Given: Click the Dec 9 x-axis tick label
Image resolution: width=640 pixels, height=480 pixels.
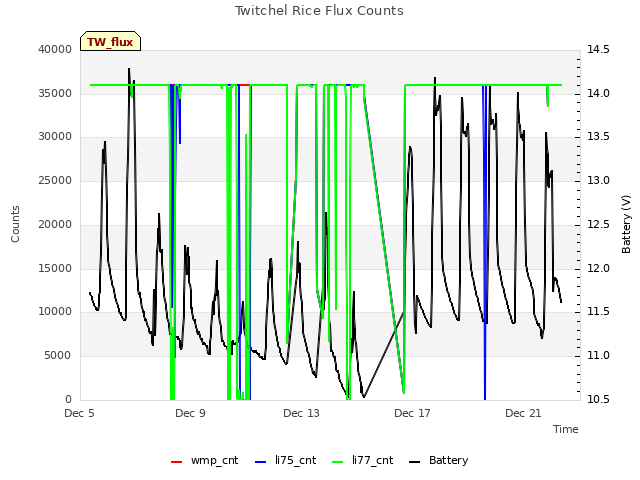Looking at the screenshot, I should (190, 413).
